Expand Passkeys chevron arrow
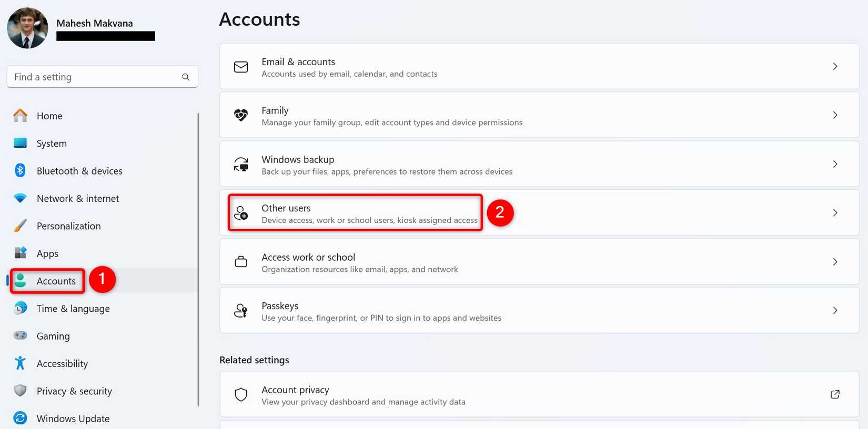 tap(835, 311)
